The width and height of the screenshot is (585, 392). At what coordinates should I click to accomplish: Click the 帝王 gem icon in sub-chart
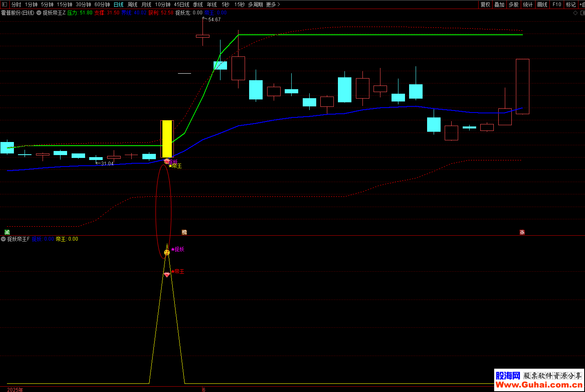point(167,275)
